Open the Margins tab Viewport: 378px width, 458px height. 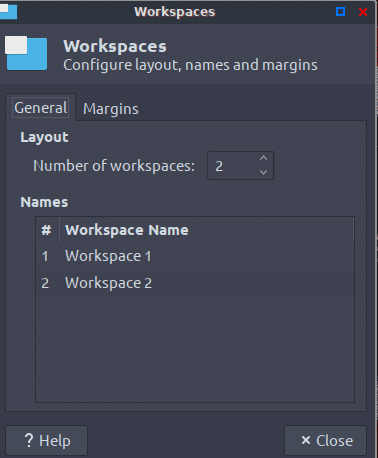(x=111, y=109)
